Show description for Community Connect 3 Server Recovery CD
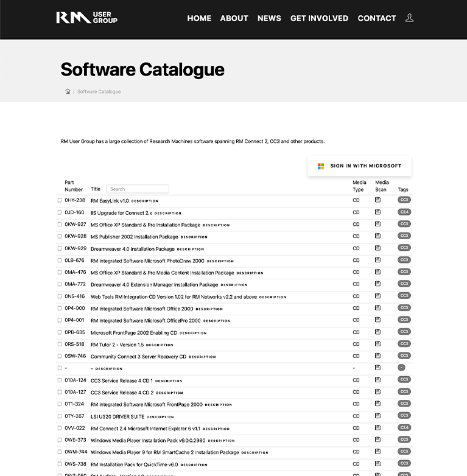This screenshot has width=467, height=476. [x=202, y=357]
